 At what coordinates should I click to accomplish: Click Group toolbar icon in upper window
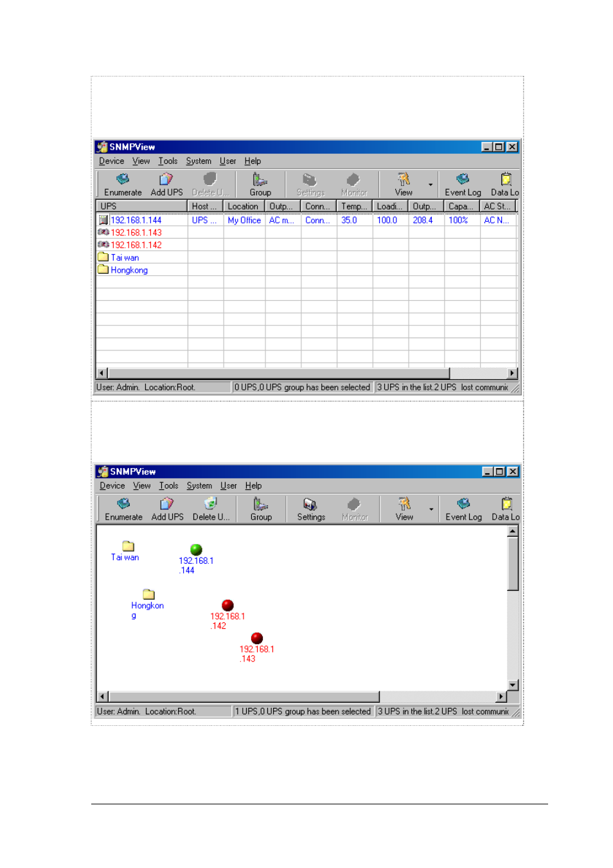pyautogui.click(x=260, y=184)
